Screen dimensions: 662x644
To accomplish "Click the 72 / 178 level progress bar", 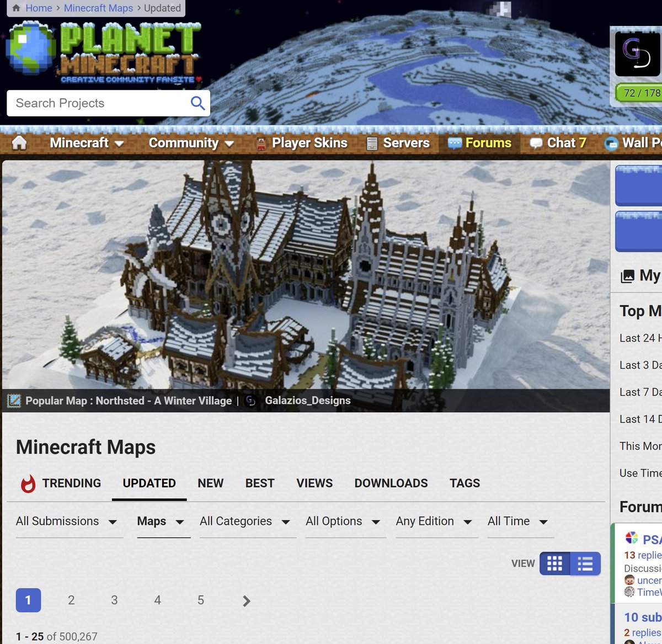I will (x=640, y=93).
